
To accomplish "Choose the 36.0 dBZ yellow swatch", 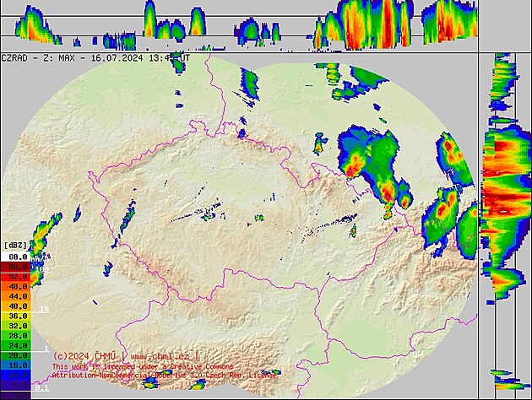I will coord(18,316).
